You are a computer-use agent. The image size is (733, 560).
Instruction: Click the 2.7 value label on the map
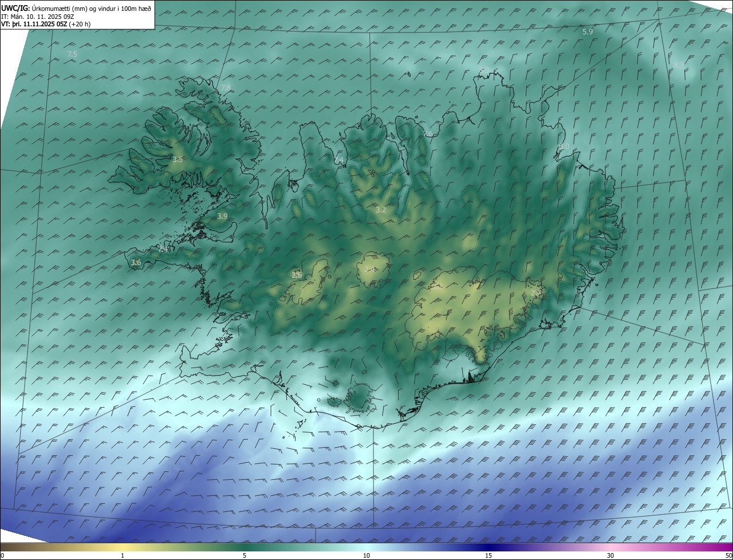point(536,293)
